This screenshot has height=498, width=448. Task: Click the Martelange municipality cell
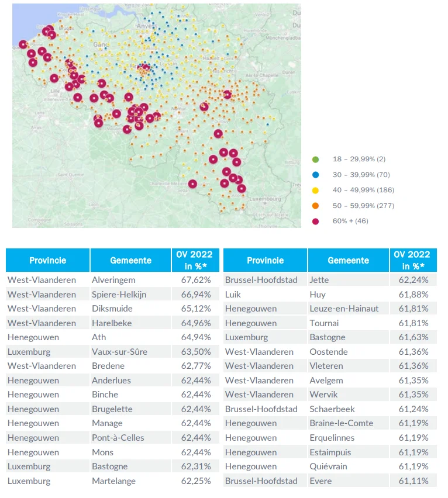point(113,481)
